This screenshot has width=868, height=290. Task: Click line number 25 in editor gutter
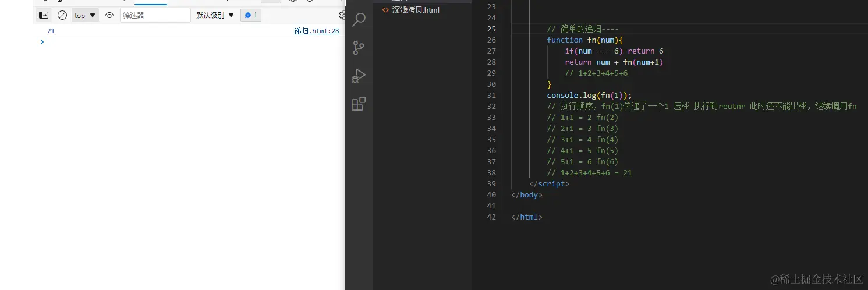tap(491, 29)
